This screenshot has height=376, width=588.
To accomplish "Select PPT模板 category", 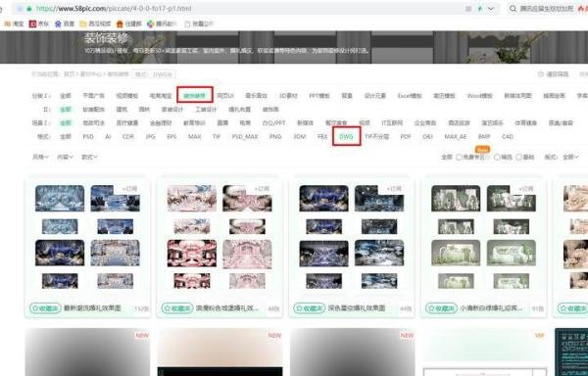I will [319, 96].
